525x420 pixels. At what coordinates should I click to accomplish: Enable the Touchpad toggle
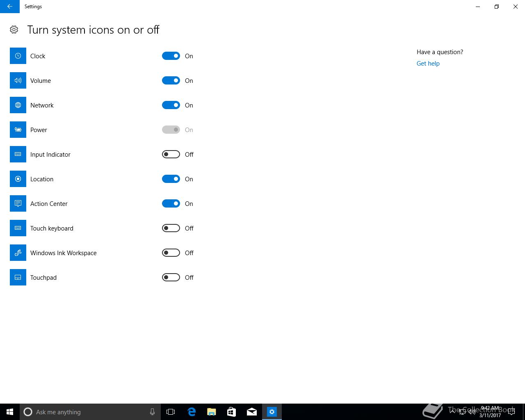click(171, 277)
